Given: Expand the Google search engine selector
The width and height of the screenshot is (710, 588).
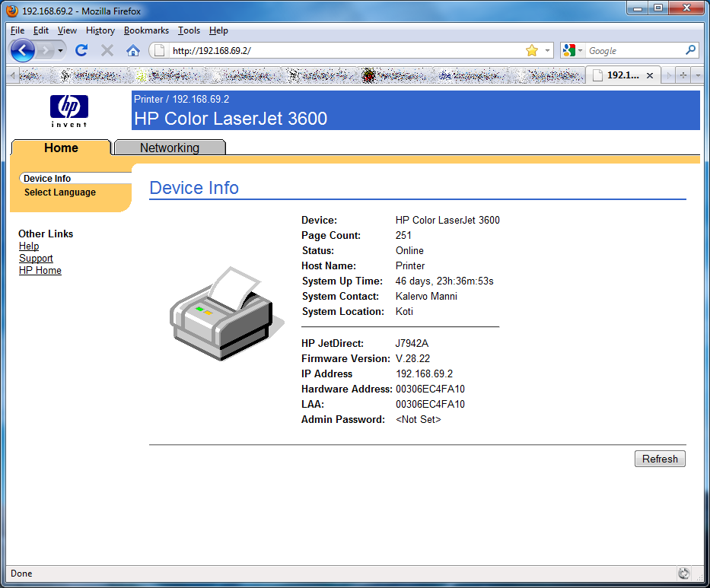Looking at the screenshot, I should tap(574, 51).
